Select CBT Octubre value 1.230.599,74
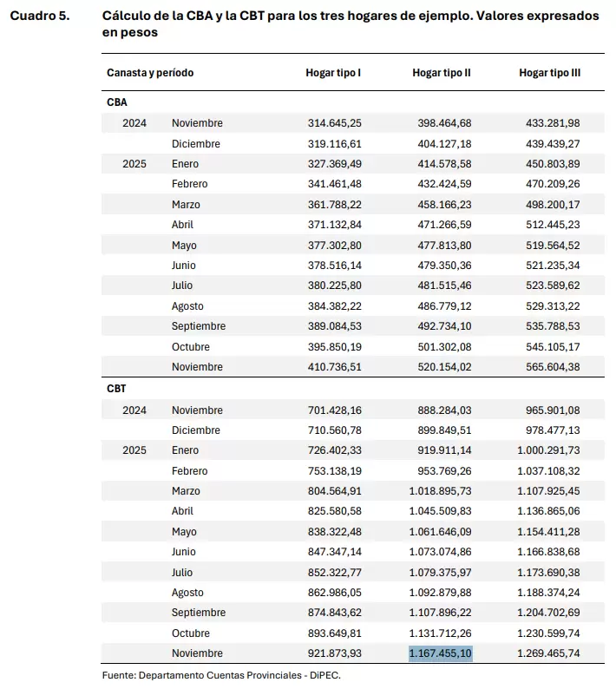Viewport: 616px width, 689px height. click(548, 633)
